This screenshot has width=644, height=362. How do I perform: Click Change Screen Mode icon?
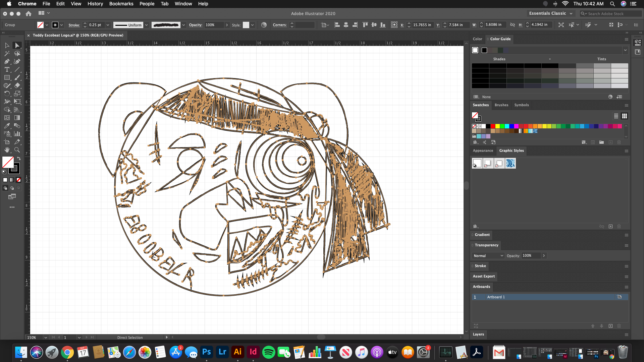[x=12, y=197]
